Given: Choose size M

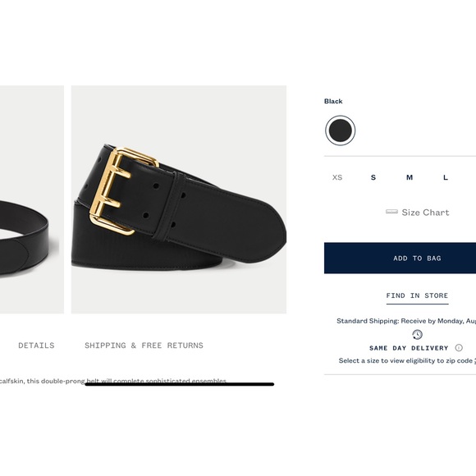Looking at the screenshot, I should coord(410,177).
